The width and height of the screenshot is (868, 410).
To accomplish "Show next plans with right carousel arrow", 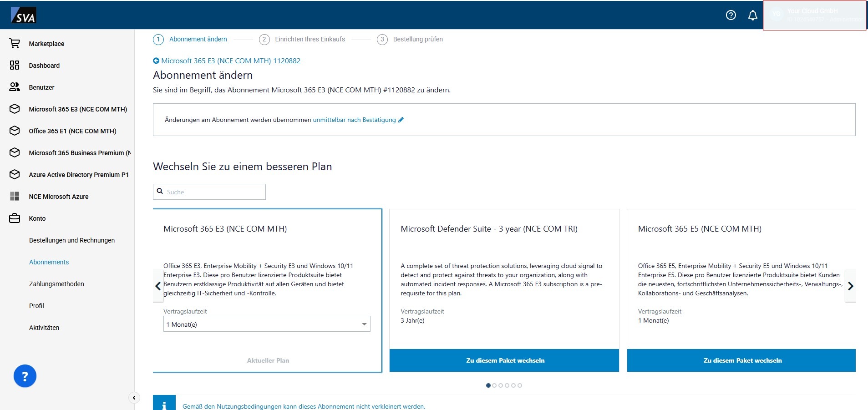I will click(x=850, y=286).
